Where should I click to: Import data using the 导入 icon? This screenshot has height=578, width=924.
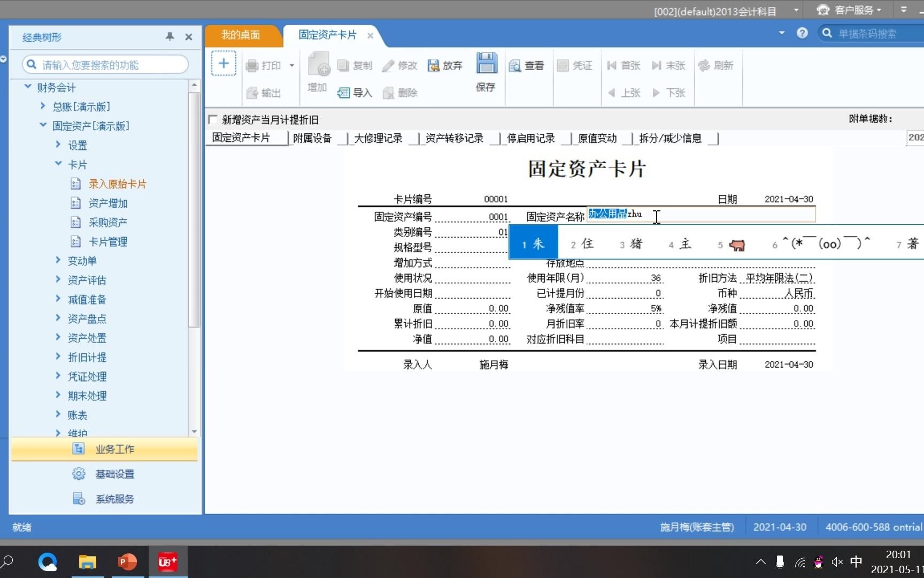coord(354,92)
